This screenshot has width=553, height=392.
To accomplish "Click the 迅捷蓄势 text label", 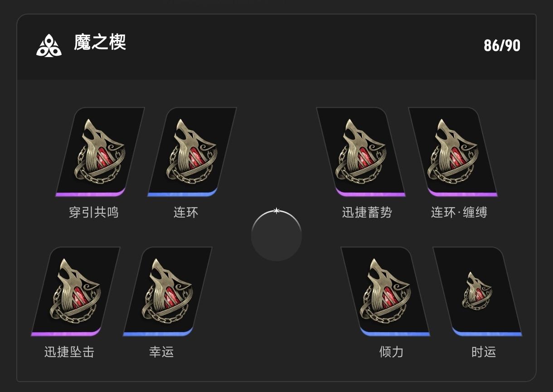I will (x=367, y=213).
